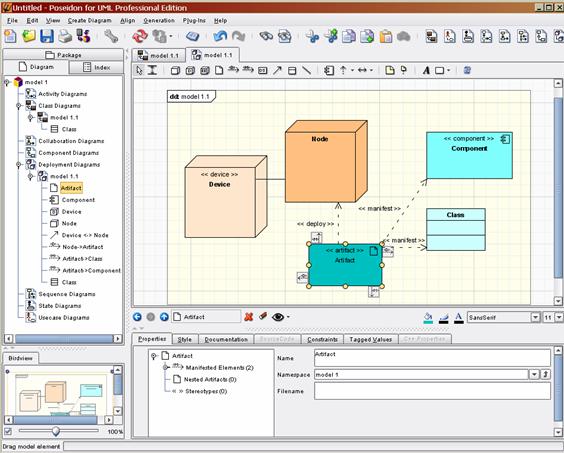Select the arrow selection tool
This screenshot has height=453, width=564.
point(139,70)
